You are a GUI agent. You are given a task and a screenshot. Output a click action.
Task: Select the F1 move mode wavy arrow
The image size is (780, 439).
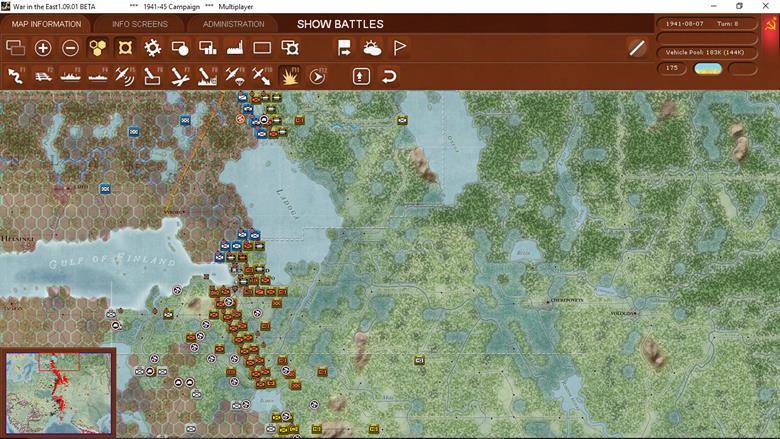pyautogui.click(x=16, y=76)
